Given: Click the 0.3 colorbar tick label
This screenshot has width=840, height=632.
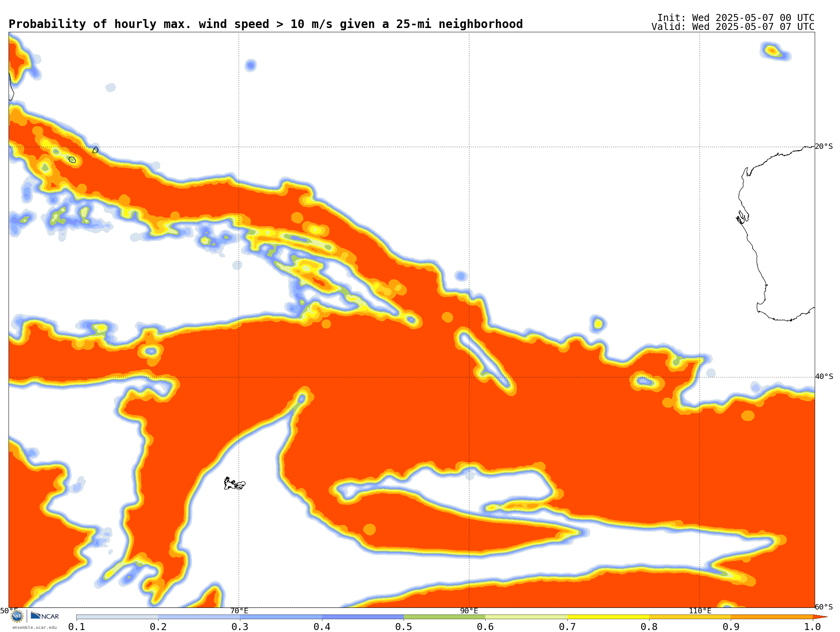Looking at the screenshot, I should click(240, 627).
